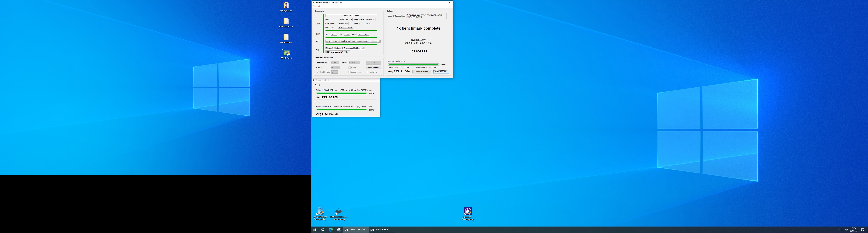Click the HWBOT window title bar cat icon
868x233 pixels.
314,2
